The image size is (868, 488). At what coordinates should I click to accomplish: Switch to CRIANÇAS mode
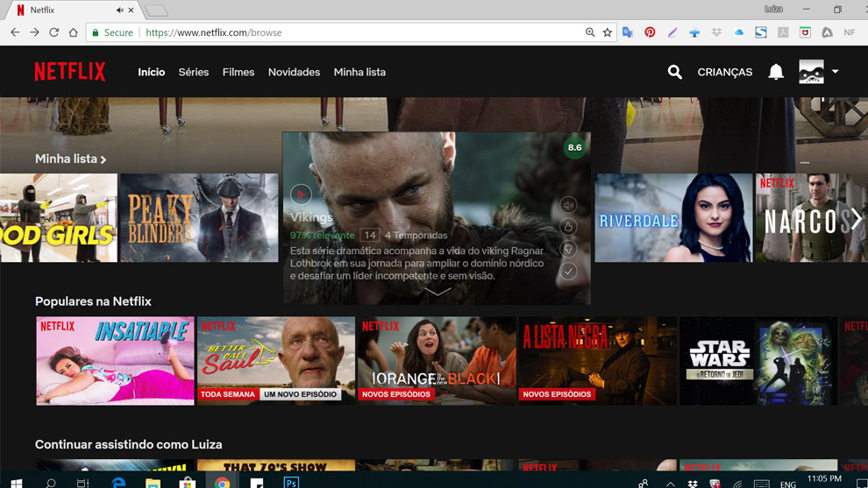(x=724, y=72)
